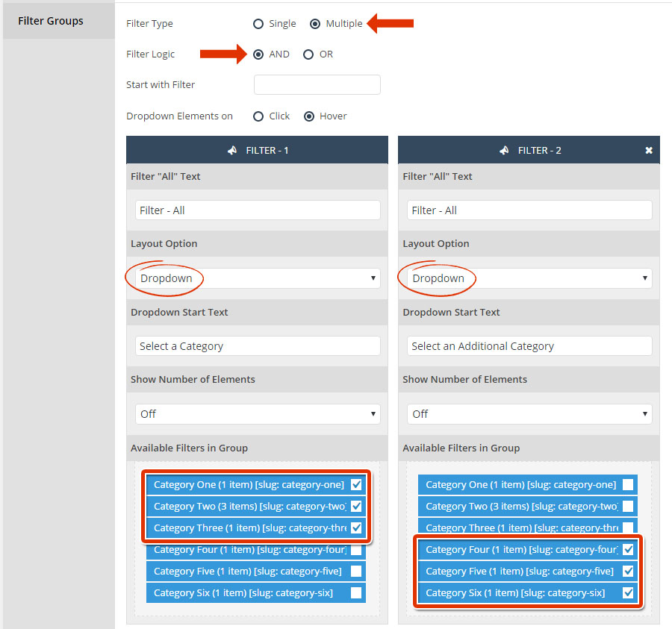
Task: Click the FILTER - 1 header title
Action: tap(267, 151)
